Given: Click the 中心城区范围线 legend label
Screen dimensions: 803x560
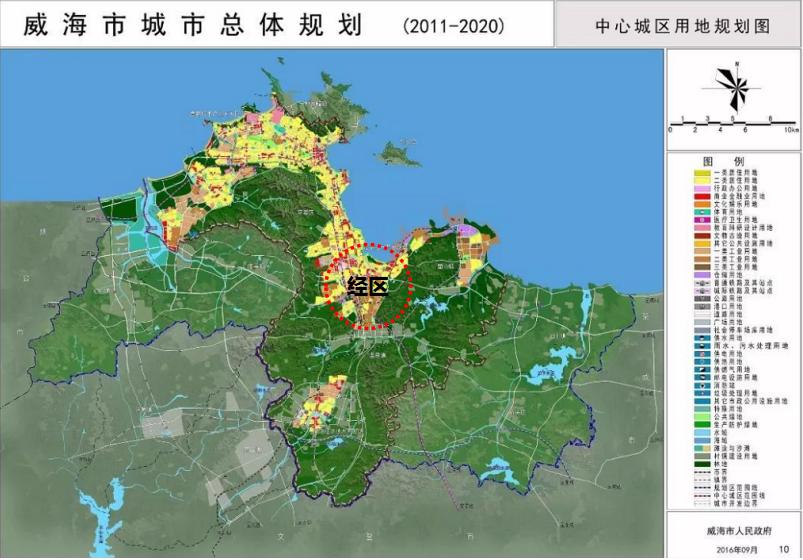Looking at the screenshot, I should [x=739, y=495].
